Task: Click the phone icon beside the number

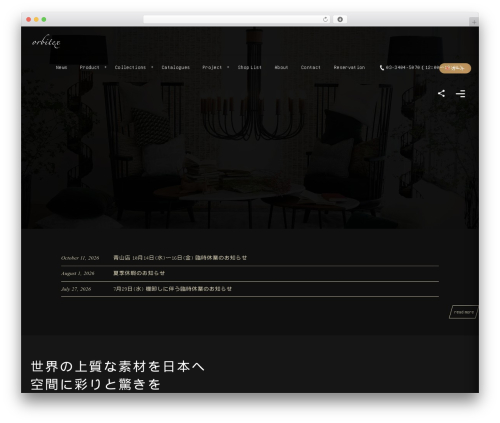Action: [382, 68]
